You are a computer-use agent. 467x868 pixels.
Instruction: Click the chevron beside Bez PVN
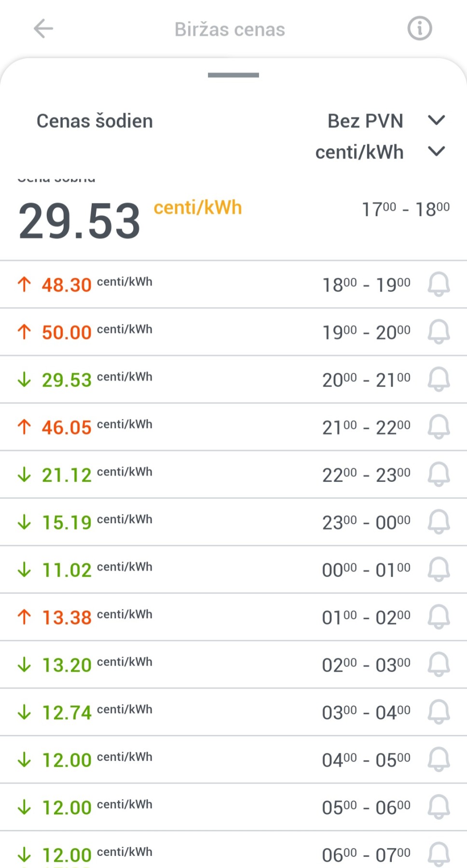pos(436,120)
